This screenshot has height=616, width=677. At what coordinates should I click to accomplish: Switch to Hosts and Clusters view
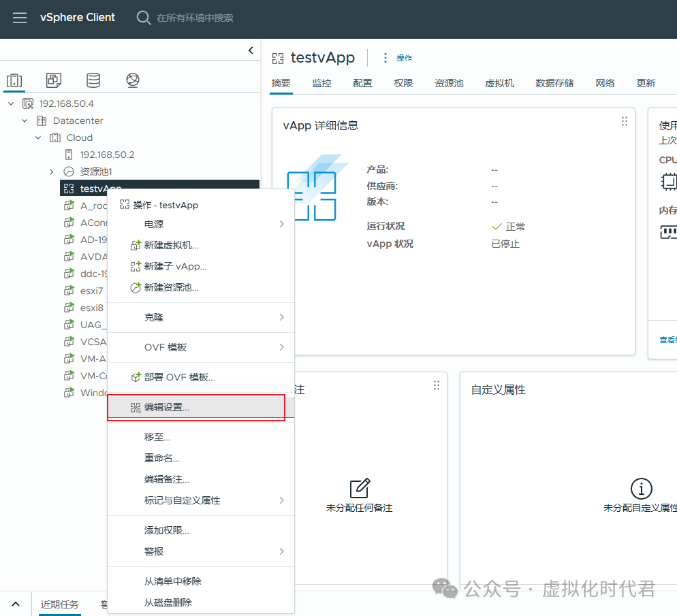[x=14, y=80]
